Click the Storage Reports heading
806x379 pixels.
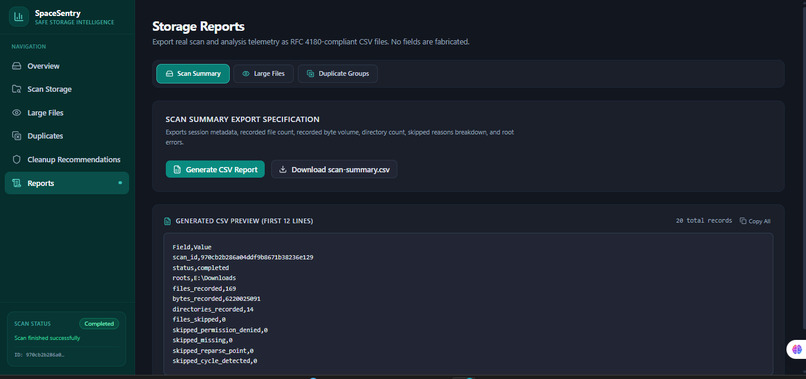pos(198,26)
